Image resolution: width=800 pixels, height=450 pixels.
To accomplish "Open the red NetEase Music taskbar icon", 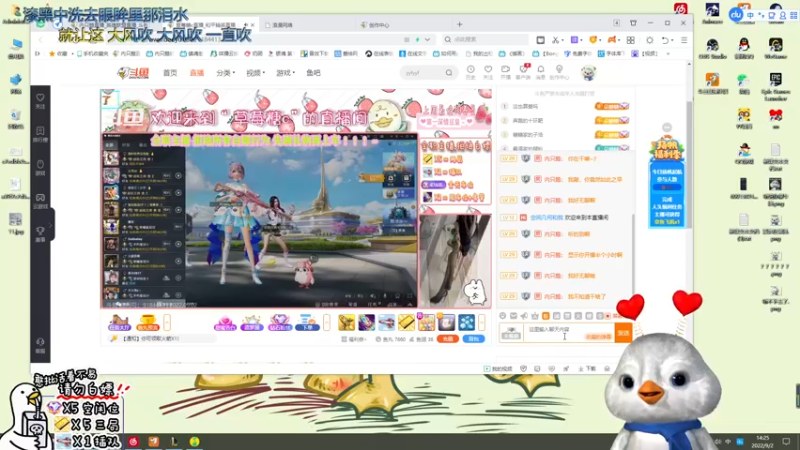I will click(133, 441).
